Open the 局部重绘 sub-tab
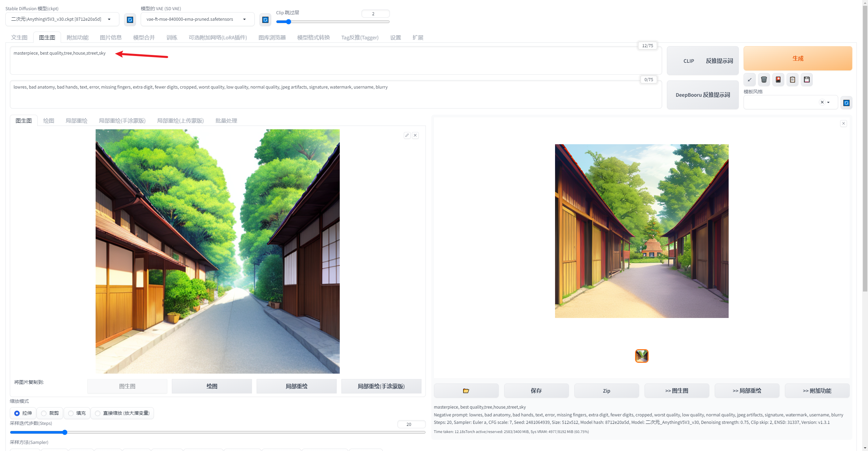The image size is (868, 451). pyautogui.click(x=76, y=121)
